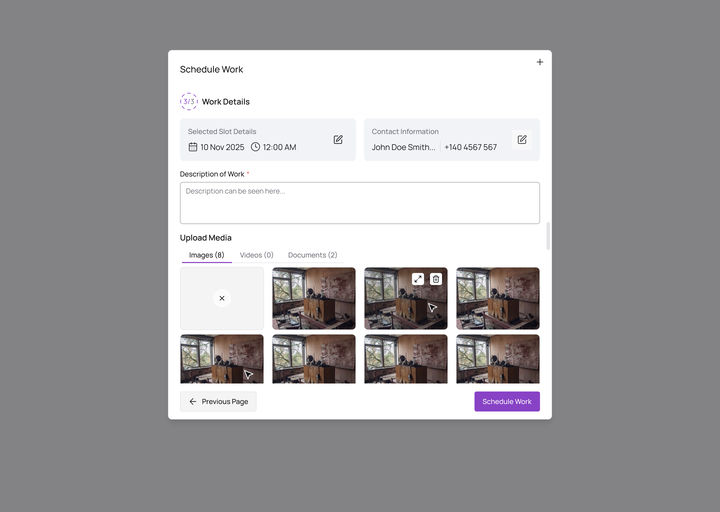Click the Work Details step title

[226, 101]
